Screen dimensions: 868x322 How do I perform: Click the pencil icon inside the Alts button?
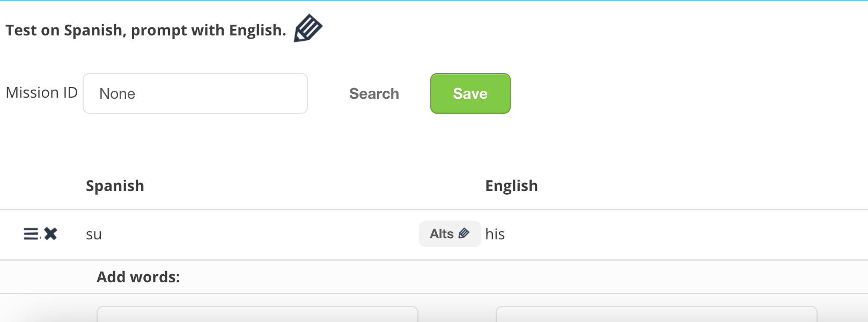(464, 233)
